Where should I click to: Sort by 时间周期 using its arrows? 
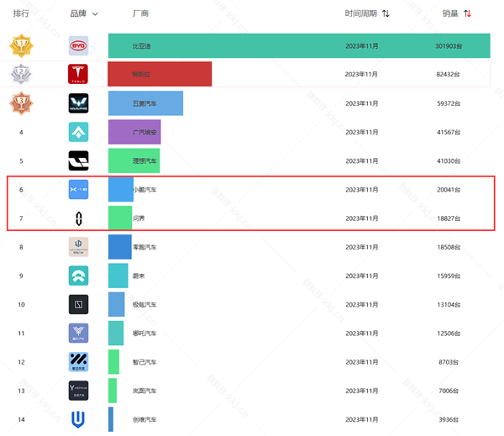386,13
